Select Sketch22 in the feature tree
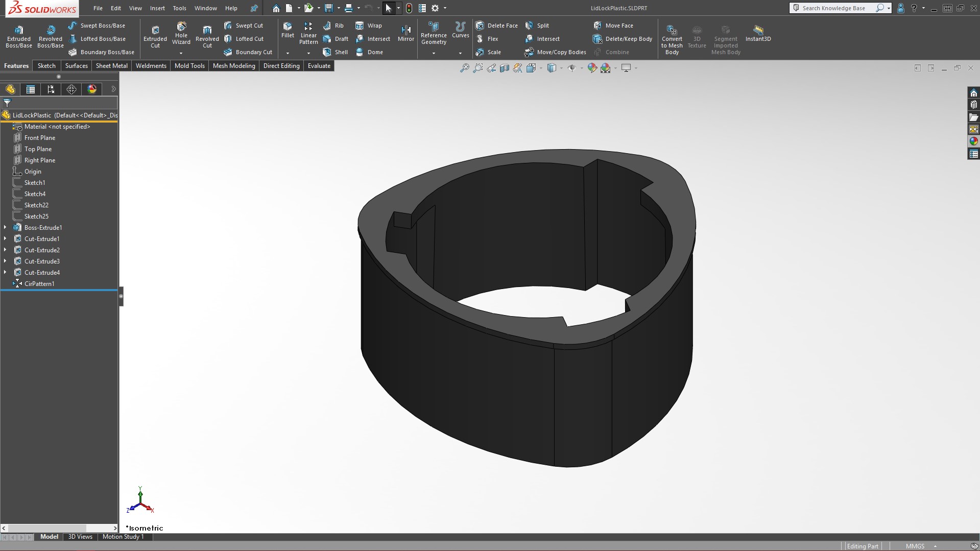Viewport: 980px width, 551px height. pyautogui.click(x=36, y=205)
